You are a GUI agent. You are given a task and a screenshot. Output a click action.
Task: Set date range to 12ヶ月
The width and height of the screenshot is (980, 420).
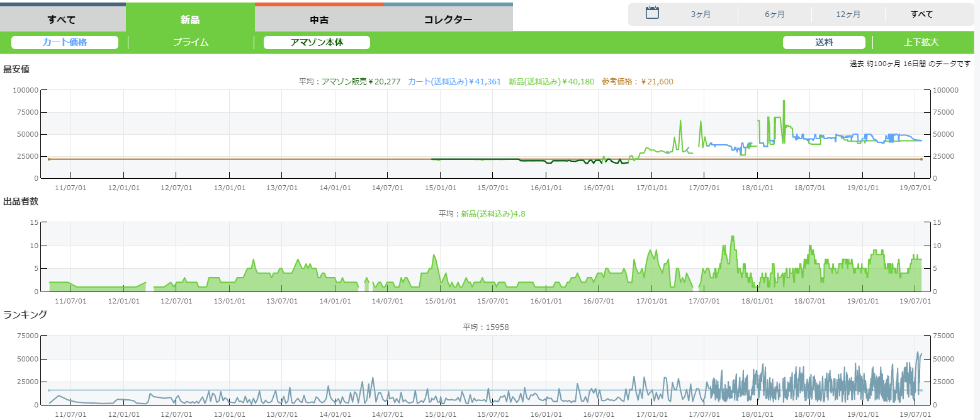[848, 14]
